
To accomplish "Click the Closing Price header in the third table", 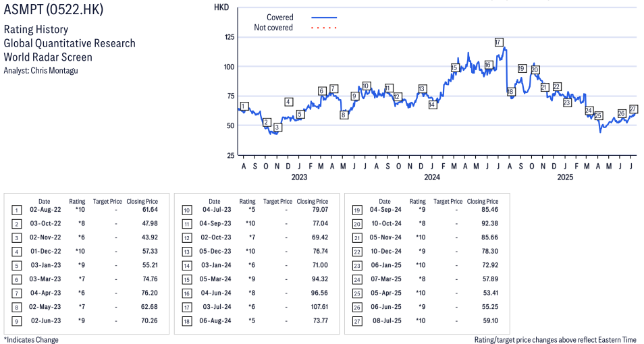I will point(482,202).
